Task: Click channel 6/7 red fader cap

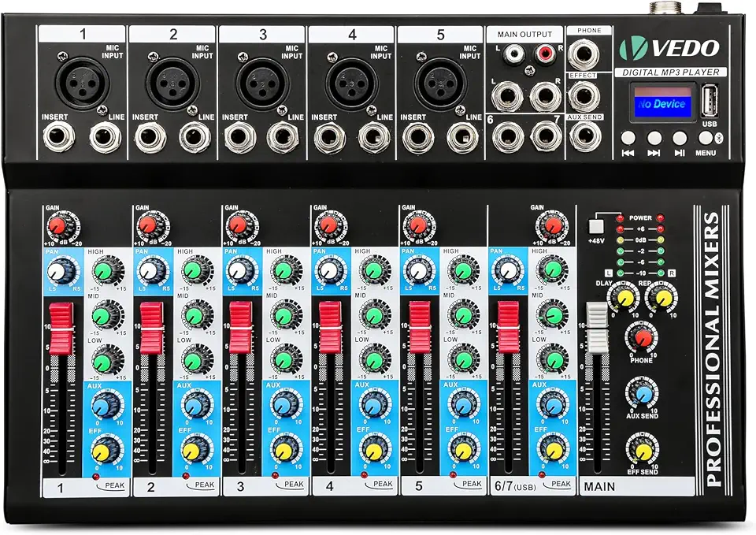Action: point(509,327)
